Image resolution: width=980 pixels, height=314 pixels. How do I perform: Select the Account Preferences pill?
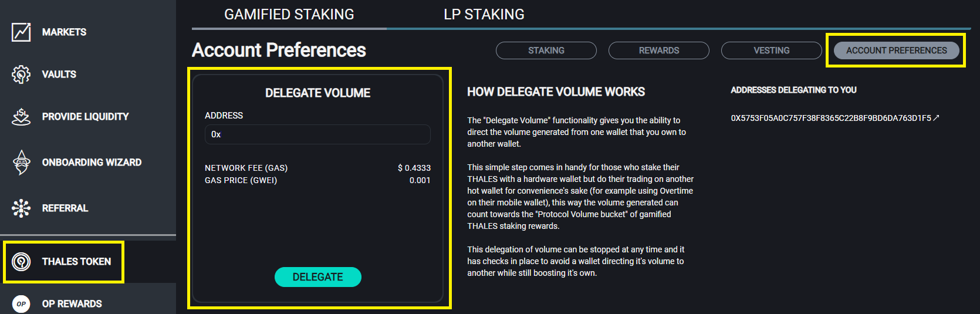coord(896,50)
